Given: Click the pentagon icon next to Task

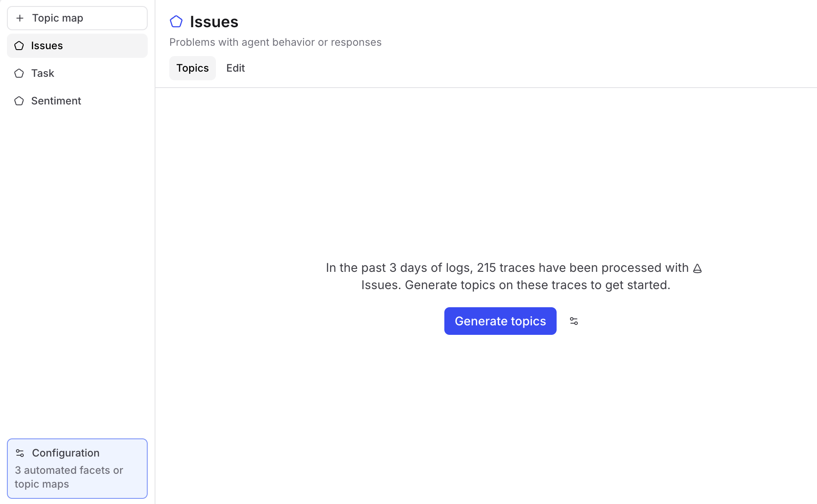Looking at the screenshot, I should pyautogui.click(x=19, y=73).
